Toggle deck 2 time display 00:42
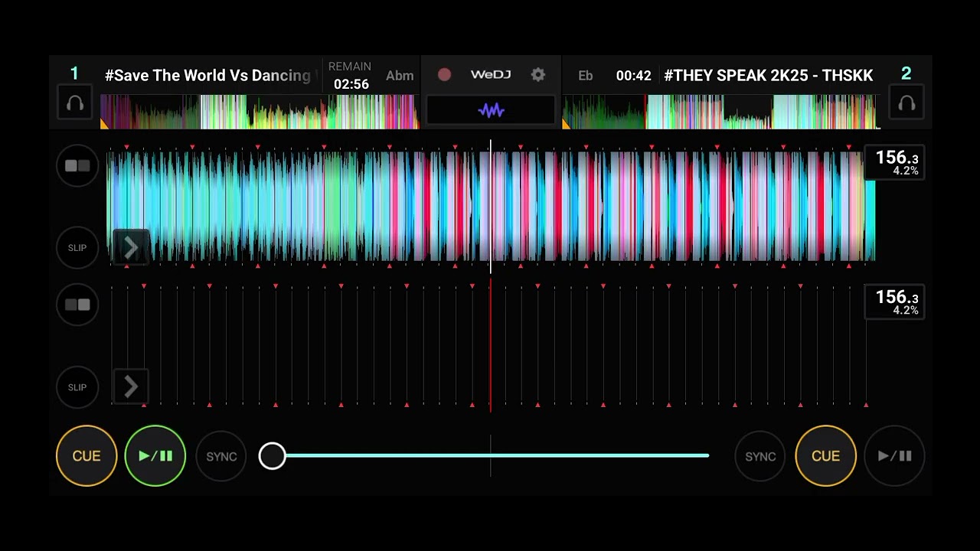The width and height of the screenshot is (980, 551). point(633,76)
